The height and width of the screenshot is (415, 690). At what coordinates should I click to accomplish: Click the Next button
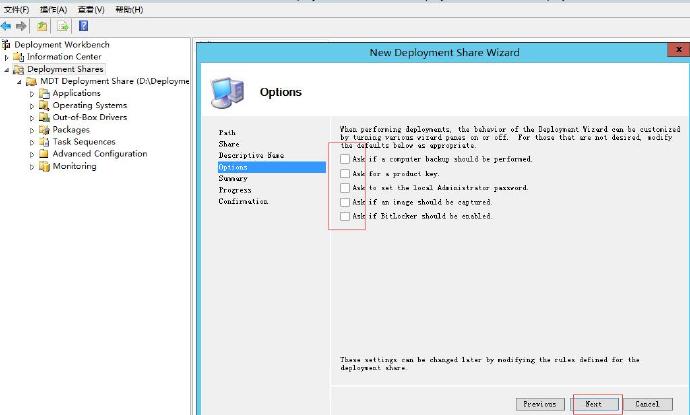pos(595,404)
